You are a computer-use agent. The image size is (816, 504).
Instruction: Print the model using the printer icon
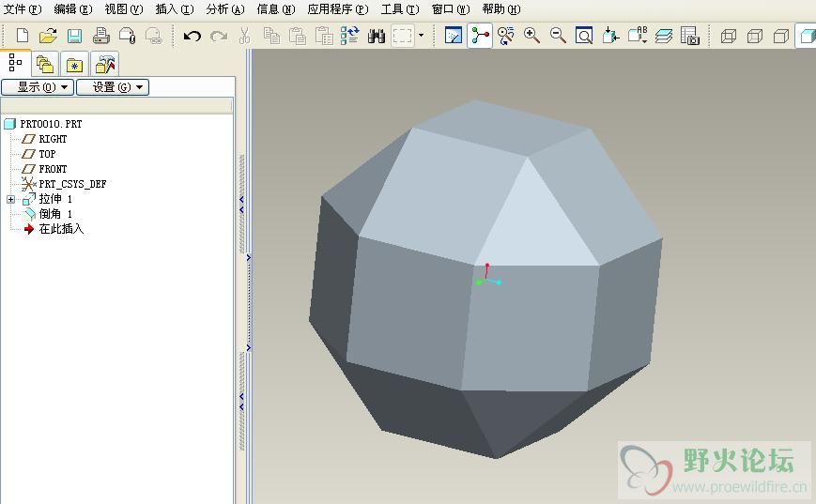pyautogui.click(x=101, y=36)
